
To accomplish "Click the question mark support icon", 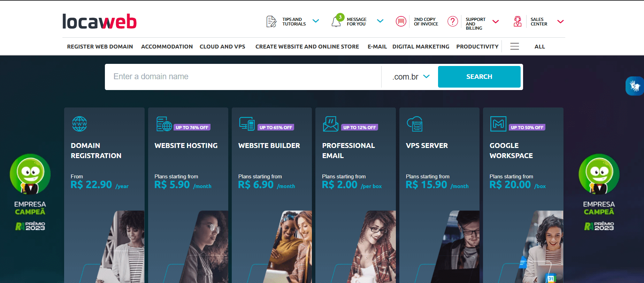I will (x=453, y=21).
